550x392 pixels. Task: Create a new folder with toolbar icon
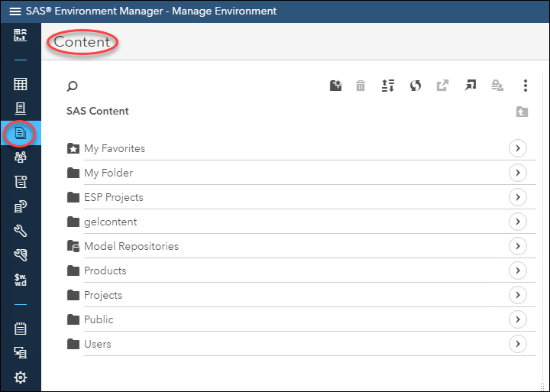pyautogui.click(x=335, y=86)
